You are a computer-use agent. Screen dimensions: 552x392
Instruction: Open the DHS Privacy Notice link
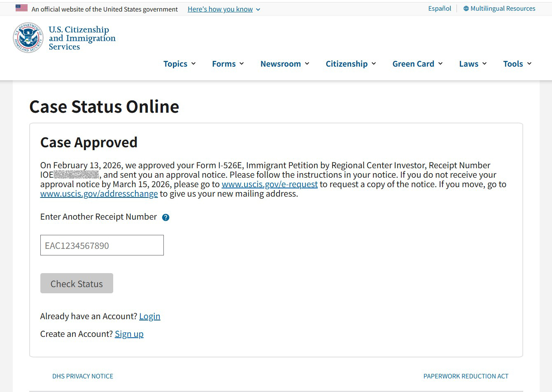pos(83,376)
